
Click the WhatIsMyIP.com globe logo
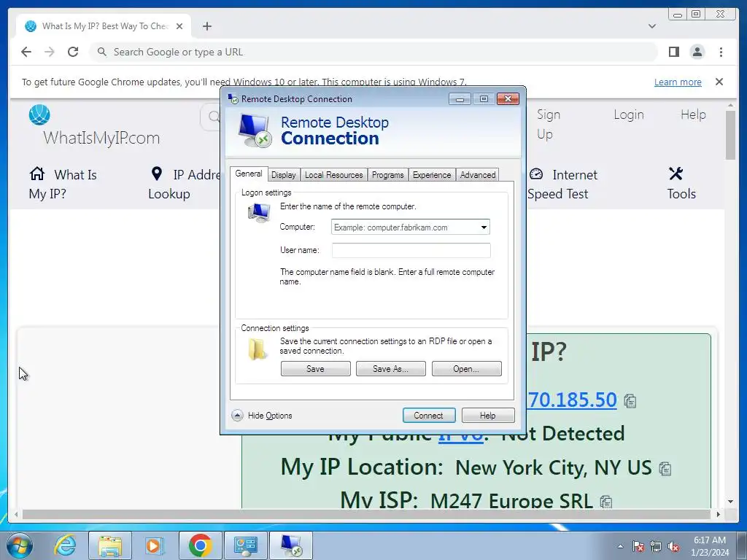pyautogui.click(x=39, y=114)
